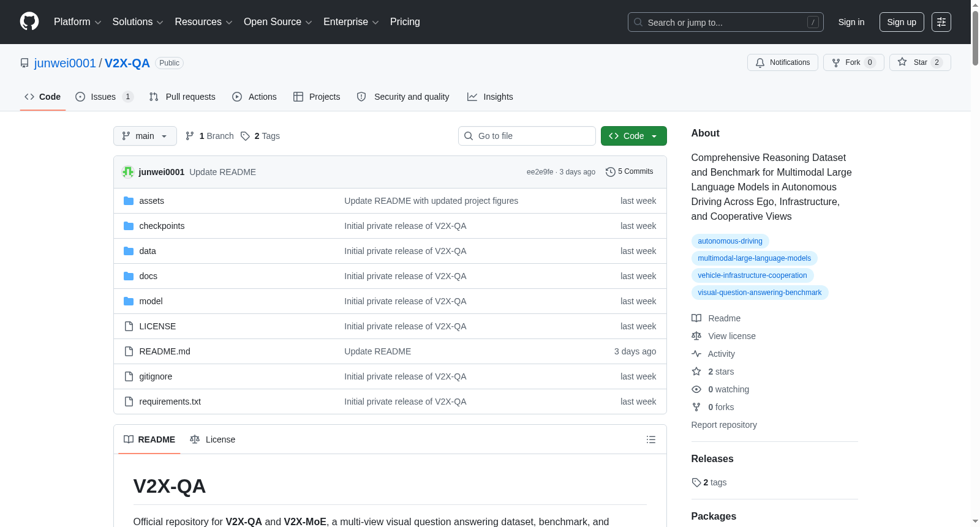
Task: Expand the Open Source menu
Action: (x=278, y=22)
